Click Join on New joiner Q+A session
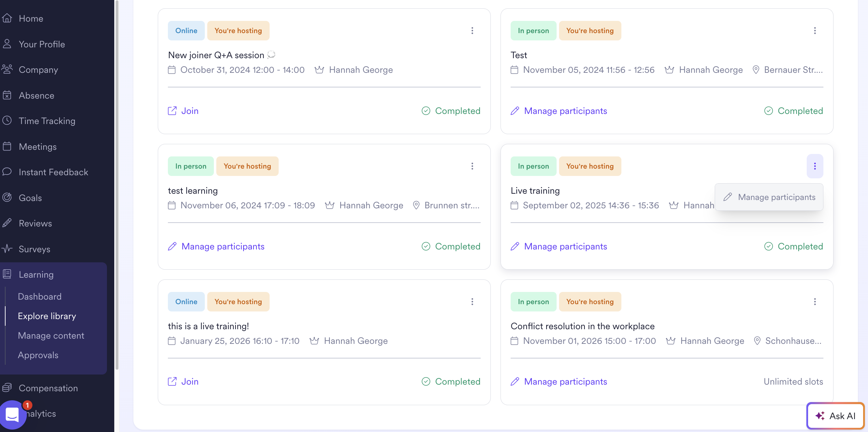This screenshot has width=868, height=432. [183, 111]
